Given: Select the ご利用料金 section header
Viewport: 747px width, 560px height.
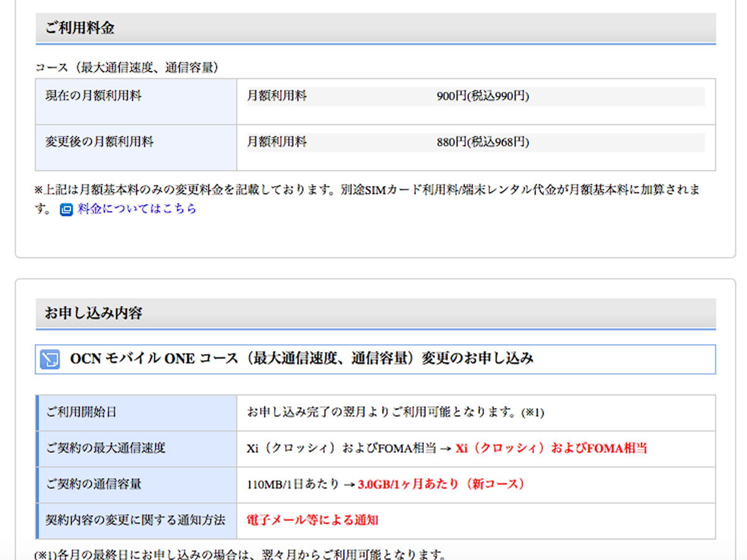Looking at the screenshot, I should click(375, 29).
